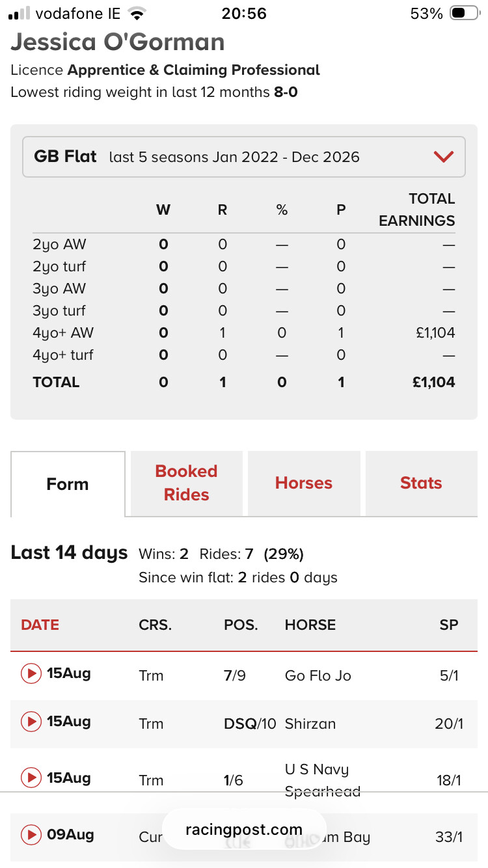Play replay for Shirzan race
488x868 pixels.
[x=31, y=722]
